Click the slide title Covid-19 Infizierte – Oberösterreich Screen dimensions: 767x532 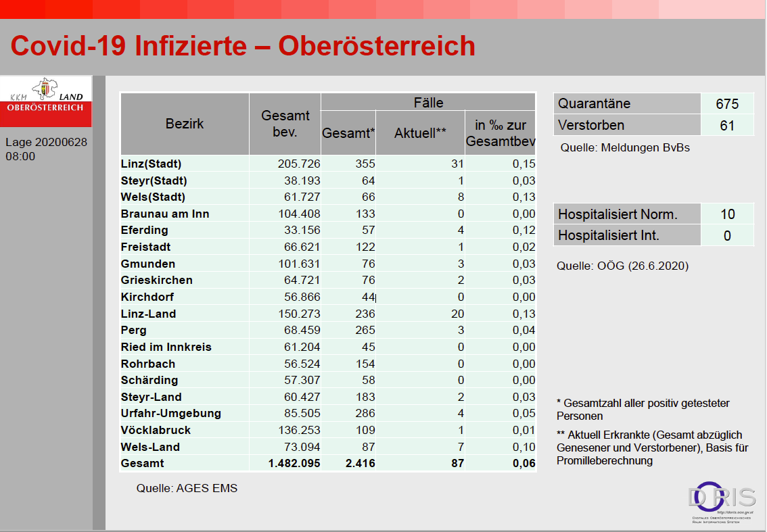(x=243, y=46)
